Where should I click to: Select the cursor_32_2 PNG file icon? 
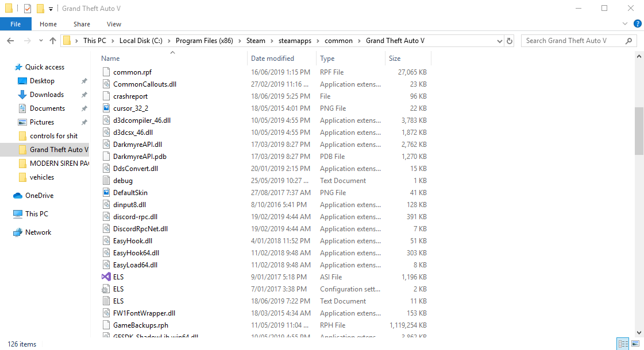[x=106, y=108]
